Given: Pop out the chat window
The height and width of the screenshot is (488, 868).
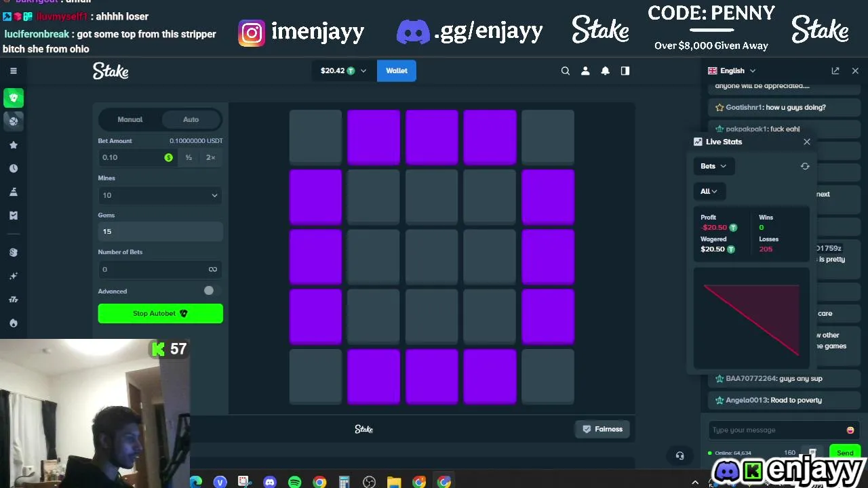Looking at the screenshot, I should pos(835,70).
